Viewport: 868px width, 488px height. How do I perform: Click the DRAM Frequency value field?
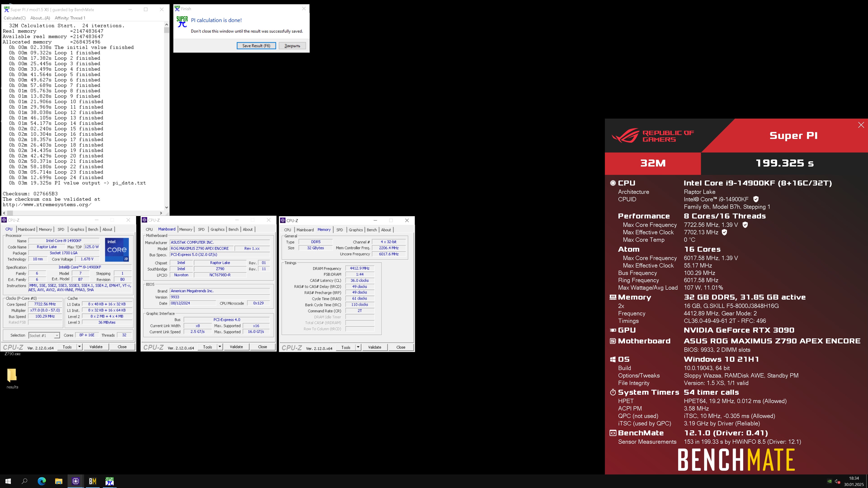360,268
